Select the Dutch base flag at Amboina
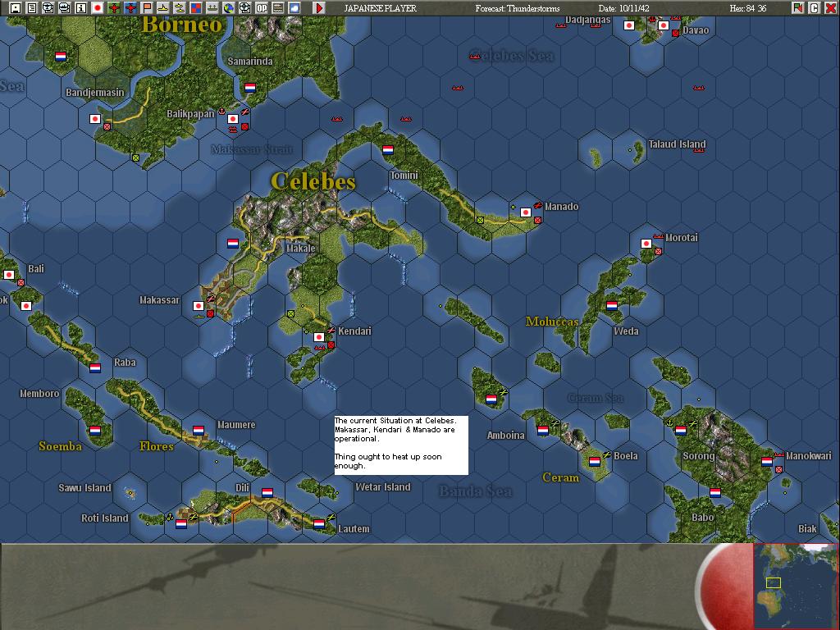 543,430
